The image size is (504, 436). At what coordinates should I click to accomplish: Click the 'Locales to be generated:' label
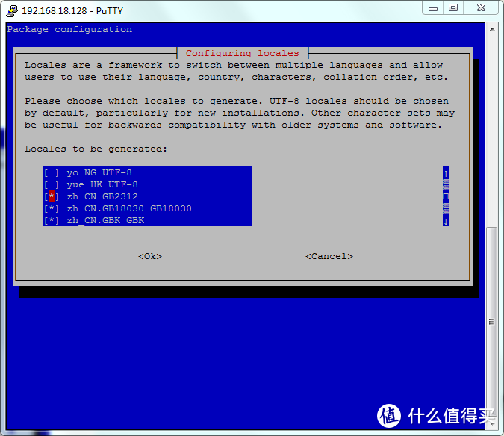point(96,149)
